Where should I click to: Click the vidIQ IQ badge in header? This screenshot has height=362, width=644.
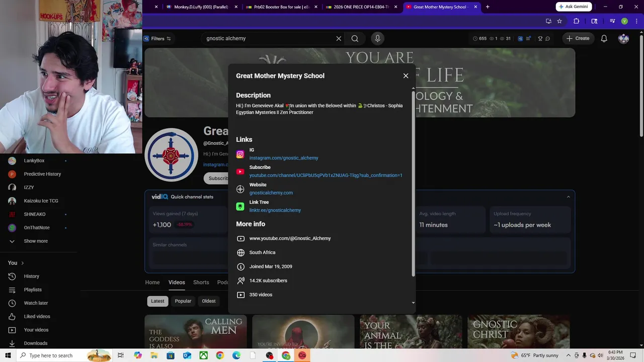520,39
